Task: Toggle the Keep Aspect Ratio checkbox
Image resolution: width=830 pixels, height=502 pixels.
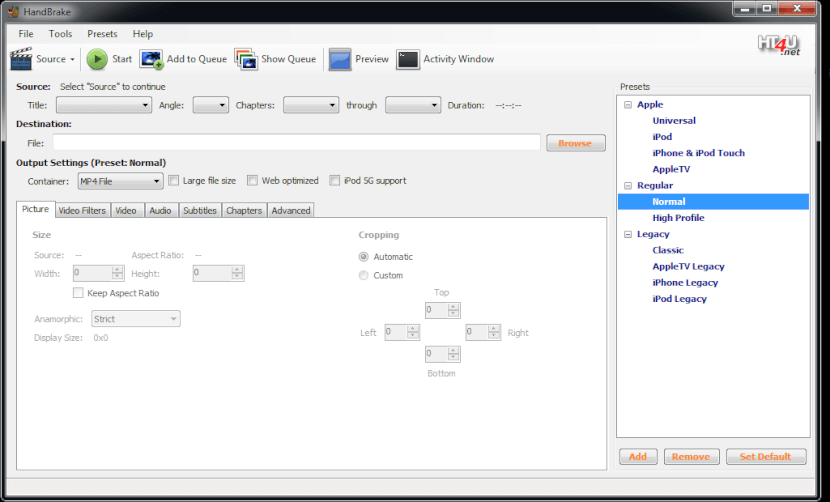Action: tap(78, 293)
